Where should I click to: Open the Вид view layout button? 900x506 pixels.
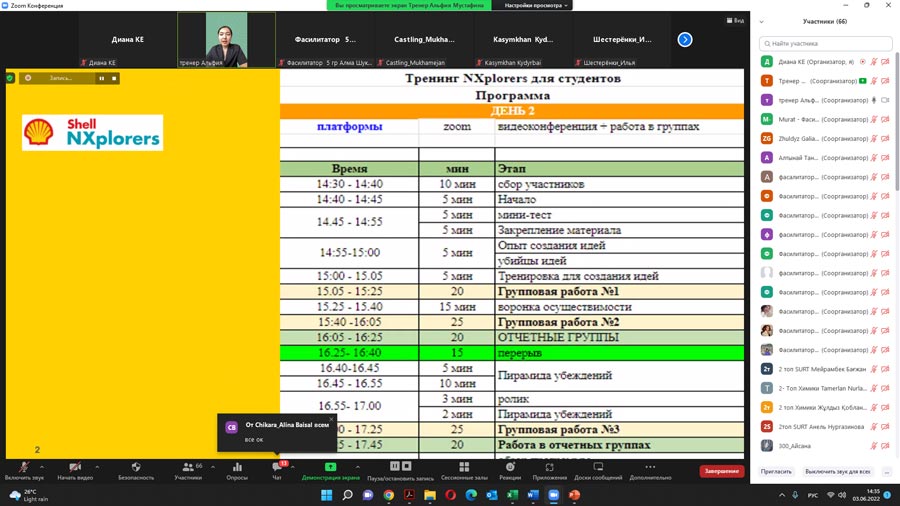pyautogui.click(x=735, y=21)
